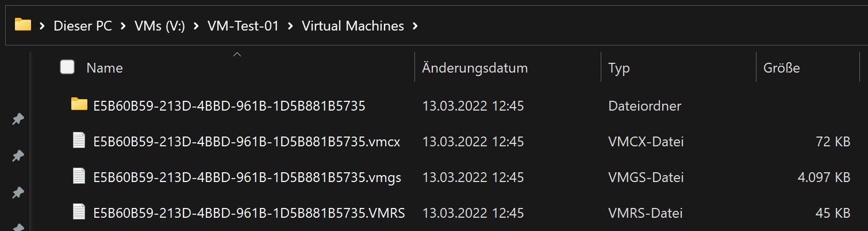
Task: Click the .VMRS file icon
Action: [79, 212]
